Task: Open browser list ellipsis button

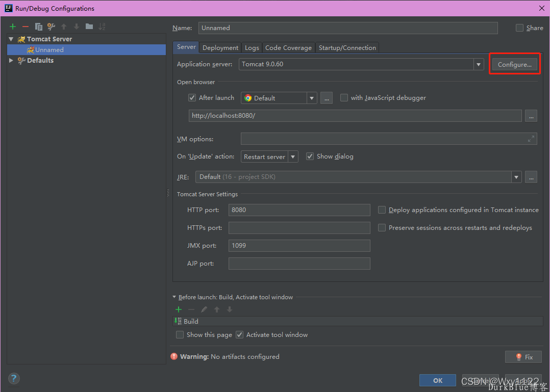Action: point(327,98)
